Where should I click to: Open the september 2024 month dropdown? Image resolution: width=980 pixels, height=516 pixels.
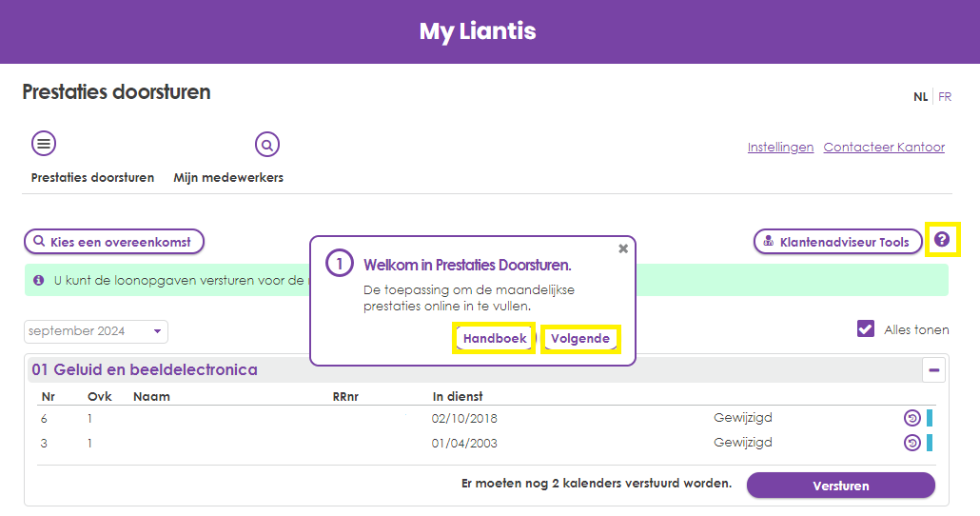(x=95, y=331)
